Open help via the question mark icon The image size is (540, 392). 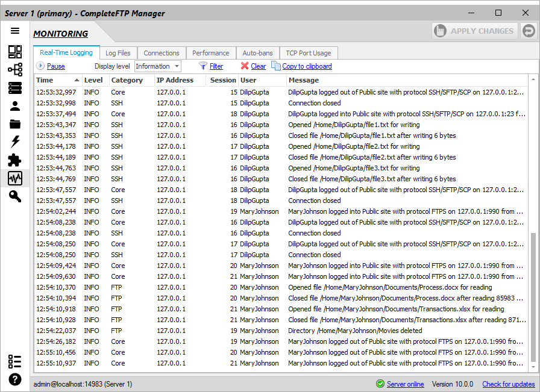pyautogui.click(x=15, y=379)
